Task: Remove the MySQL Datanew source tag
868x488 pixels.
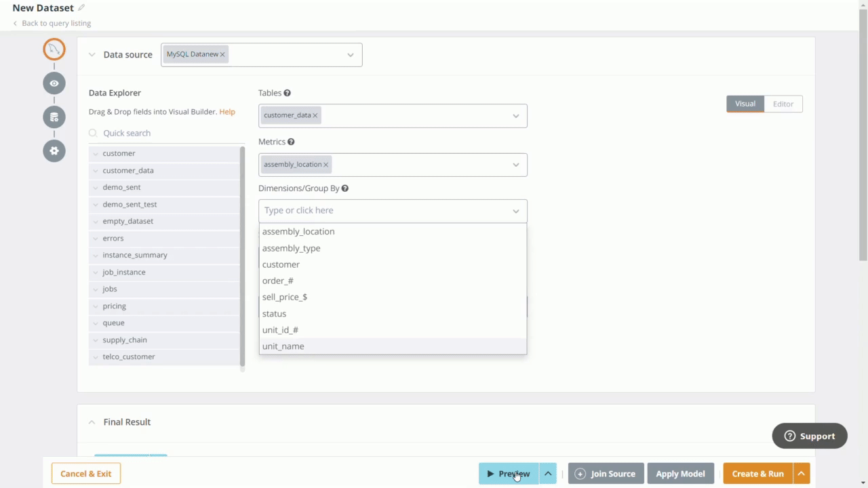Action: point(222,55)
